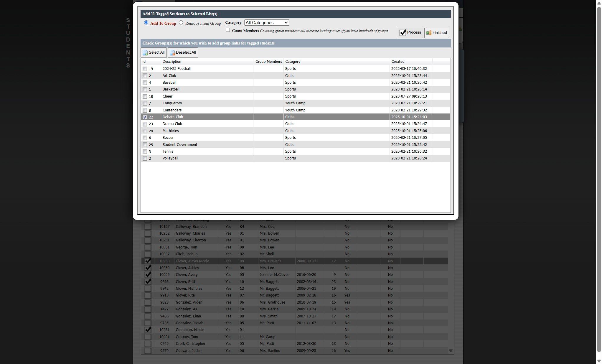Select the Add To Group radio button
Image resolution: width=602 pixels, height=364 pixels.
click(146, 23)
